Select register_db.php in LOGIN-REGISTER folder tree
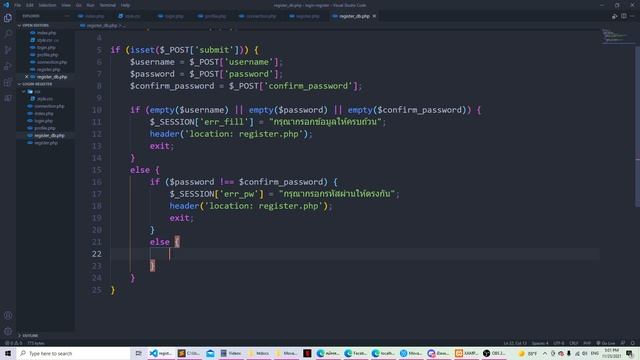Image resolution: width=640 pixels, height=360 pixels. (x=45, y=136)
